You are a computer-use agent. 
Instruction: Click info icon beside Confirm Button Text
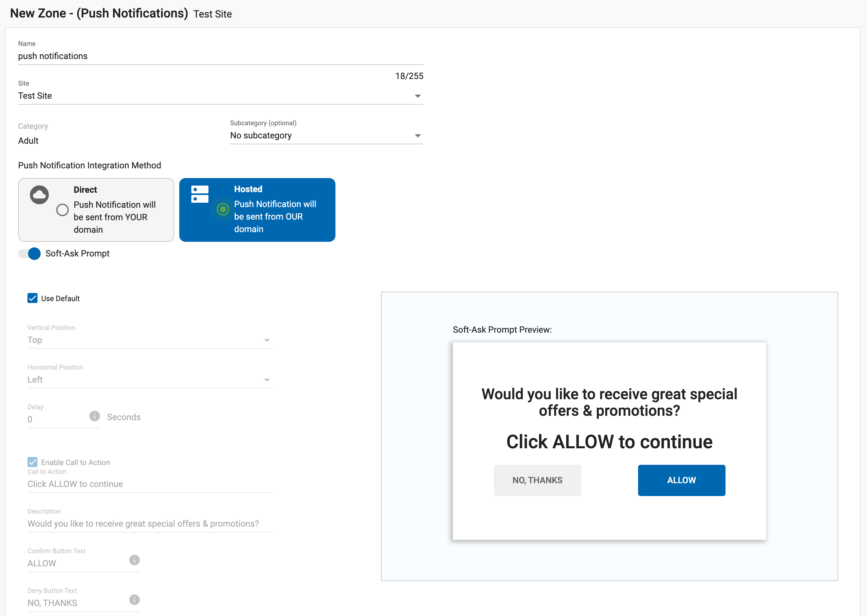click(x=134, y=560)
